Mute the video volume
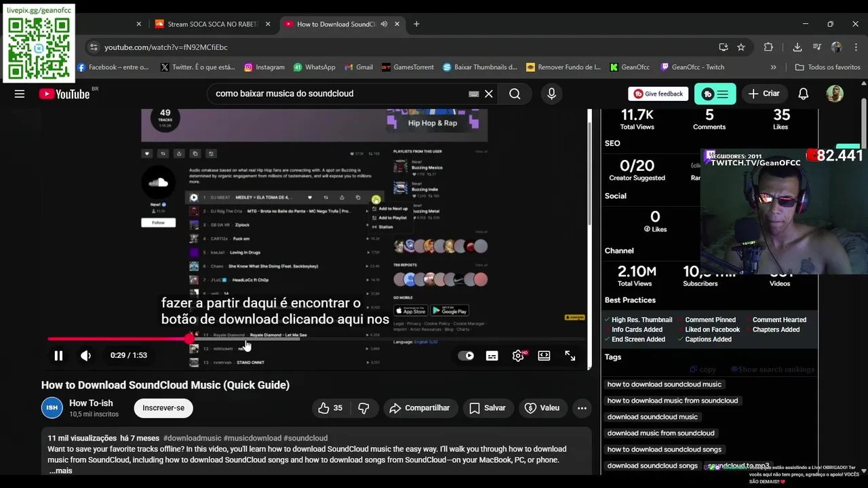This screenshot has height=488, width=868. click(x=85, y=356)
